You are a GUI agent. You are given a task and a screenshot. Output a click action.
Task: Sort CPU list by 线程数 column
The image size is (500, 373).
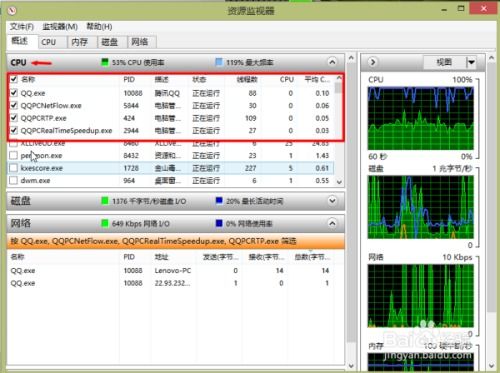pyautogui.click(x=247, y=80)
